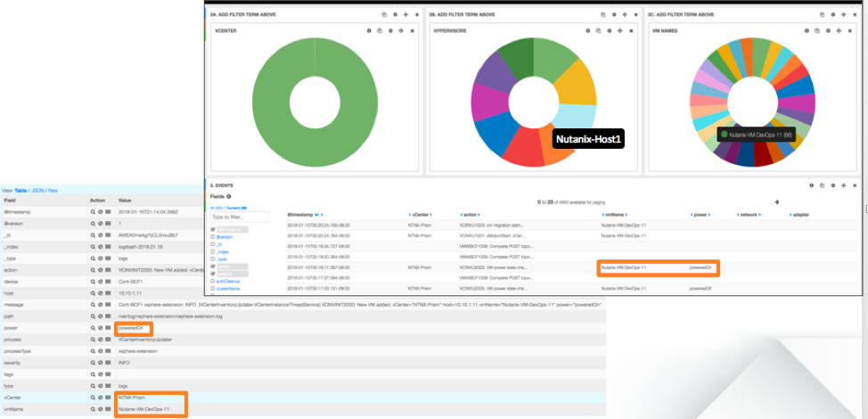
Task: Click powered-on event row in table
Action: click(573, 268)
